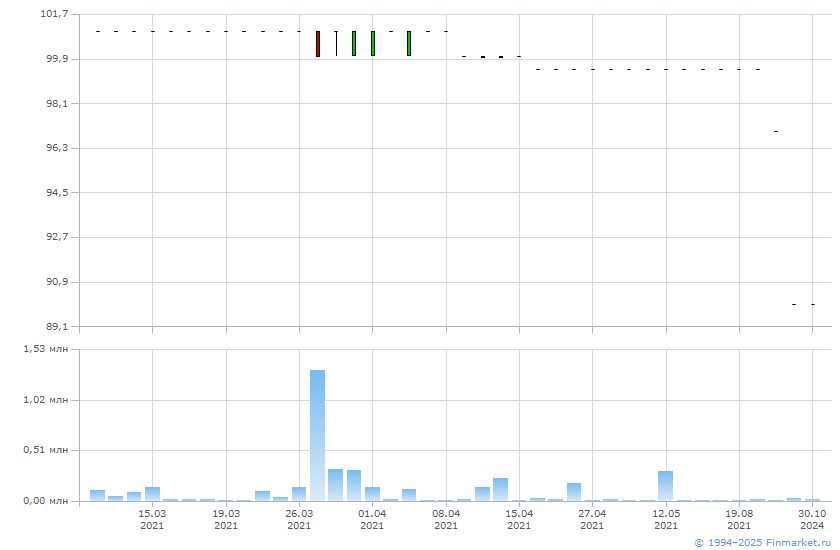Click the 08.04 date label
The height and width of the screenshot is (550, 840).
pyautogui.click(x=446, y=514)
